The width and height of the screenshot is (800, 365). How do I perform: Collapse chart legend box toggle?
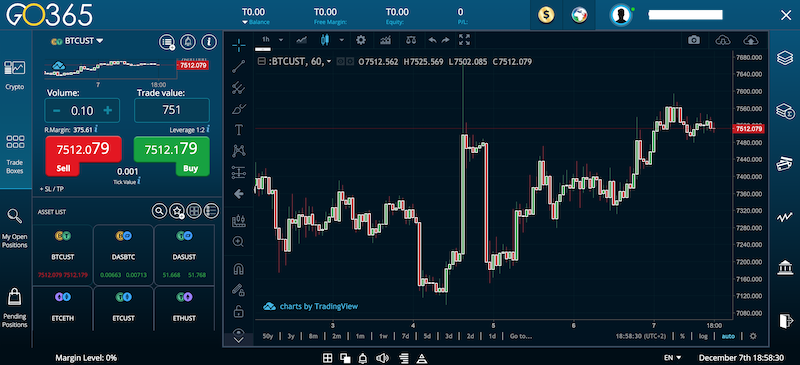pyautogui.click(x=261, y=62)
